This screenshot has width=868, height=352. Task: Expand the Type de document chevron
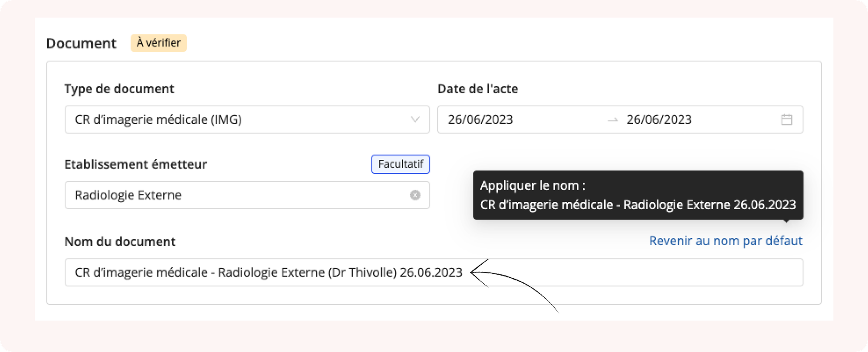pos(415,119)
